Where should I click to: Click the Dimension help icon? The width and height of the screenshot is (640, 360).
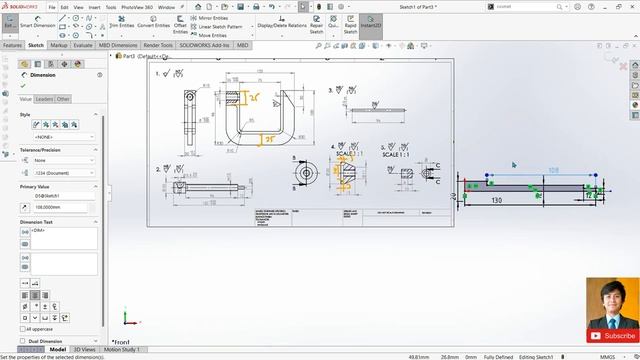(x=100, y=75)
